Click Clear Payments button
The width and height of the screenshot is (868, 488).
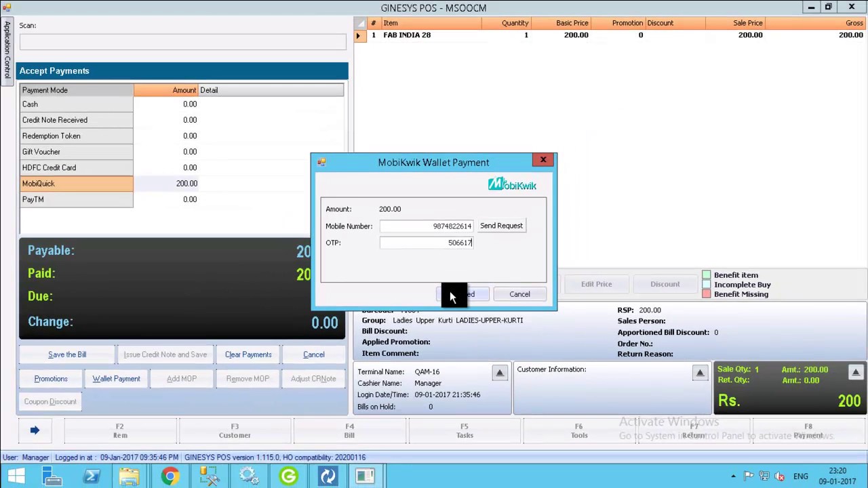pyautogui.click(x=248, y=354)
